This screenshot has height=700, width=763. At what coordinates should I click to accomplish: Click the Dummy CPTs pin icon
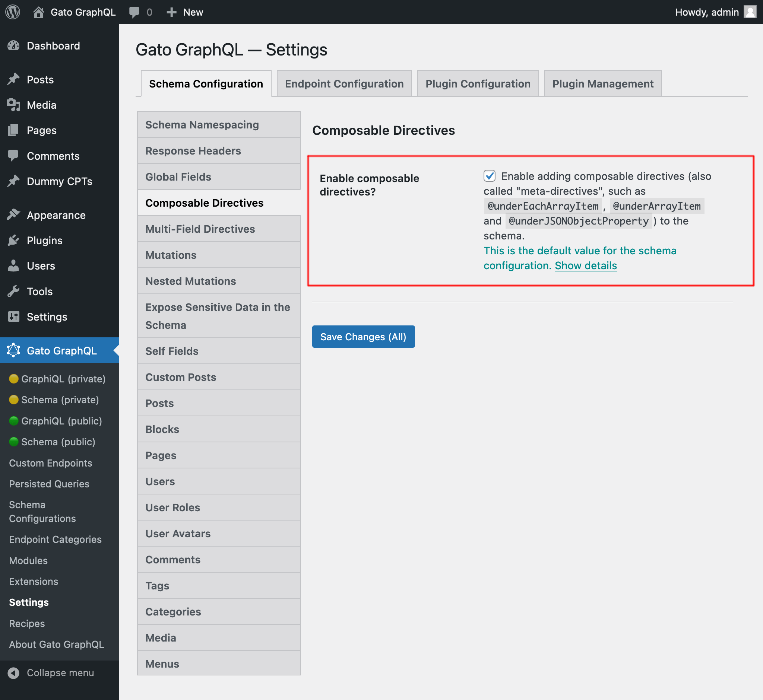pos(14,181)
